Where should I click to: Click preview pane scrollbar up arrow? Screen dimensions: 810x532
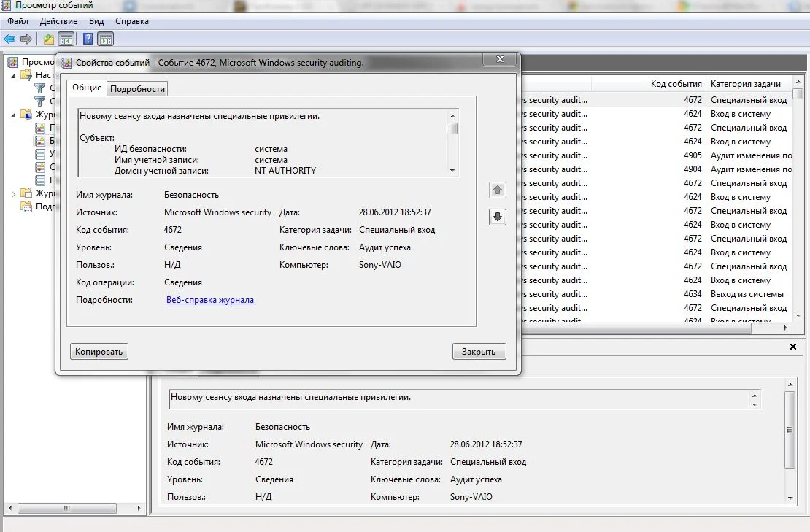(x=790, y=385)
